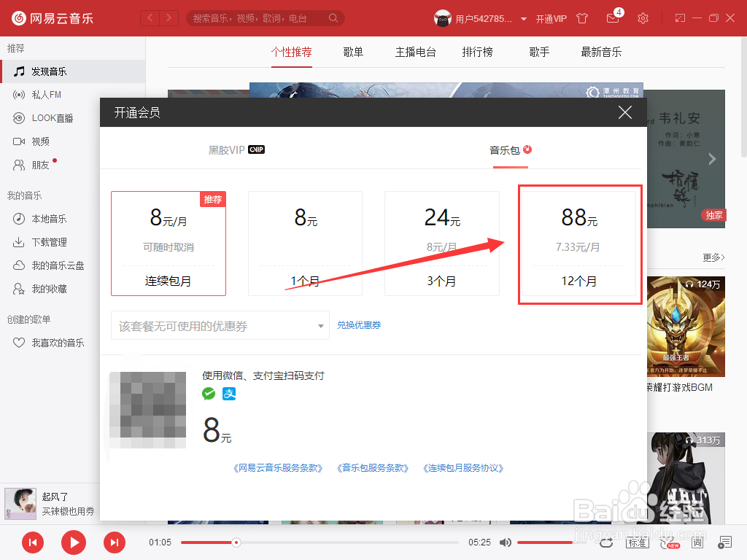
Task: Open the 兑换优惠券 link
Action: (x=359, y=326)
